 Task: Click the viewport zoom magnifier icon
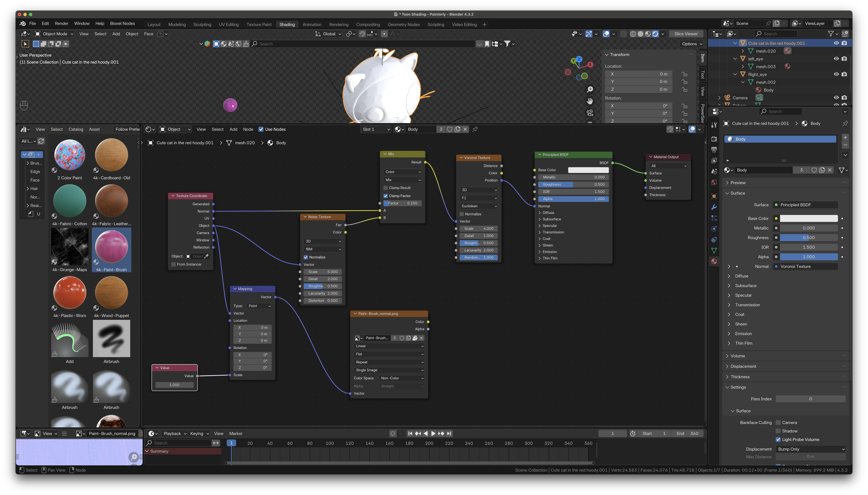[x=590, y=89]
